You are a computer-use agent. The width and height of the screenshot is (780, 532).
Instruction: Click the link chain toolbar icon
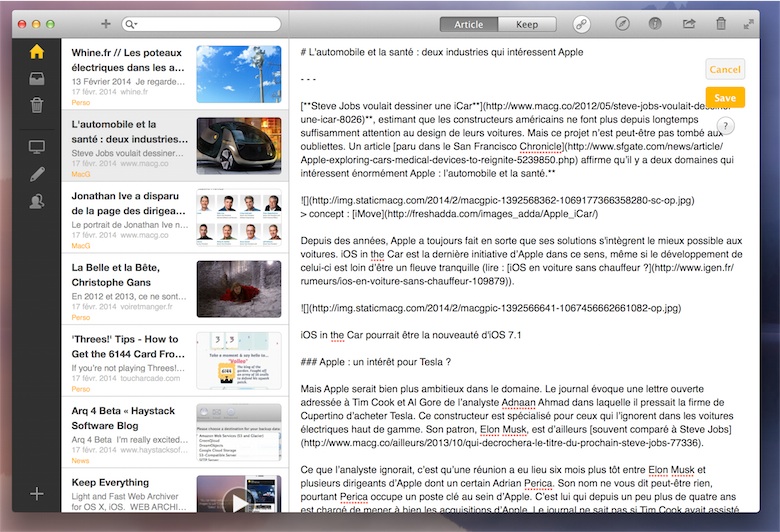click(582, 24)
